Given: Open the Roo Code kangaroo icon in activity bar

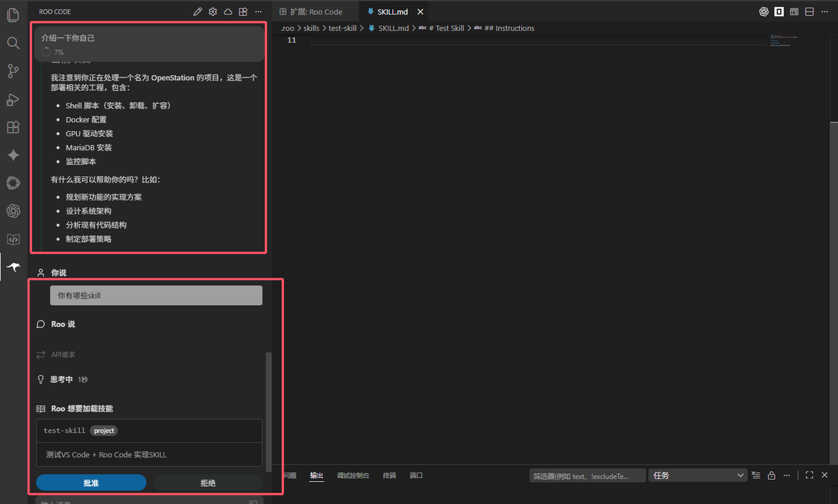Looking at the screenshot, I should coord(13,267).
